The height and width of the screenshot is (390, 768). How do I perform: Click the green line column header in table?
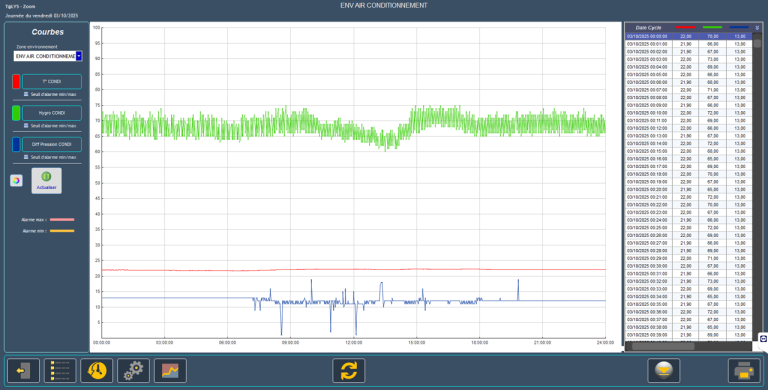(x=712, y=28)
